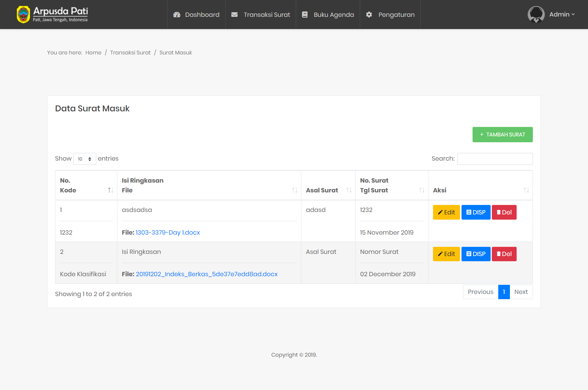Open the Pengaturan settings menu
The width and height of the screenshot is (588, 390).
tap(390, 15)
